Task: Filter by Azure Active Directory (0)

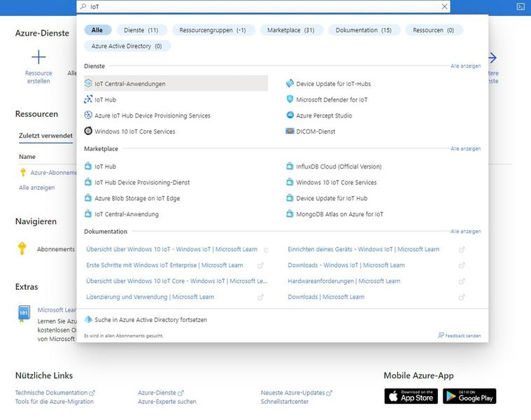Action: point(127,45)
